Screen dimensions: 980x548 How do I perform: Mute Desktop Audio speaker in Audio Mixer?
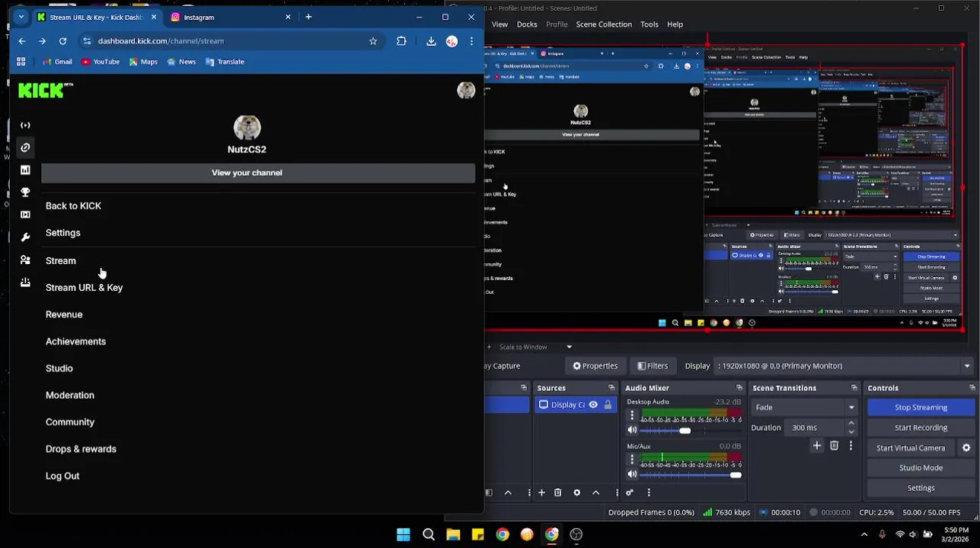click(632, 431)
